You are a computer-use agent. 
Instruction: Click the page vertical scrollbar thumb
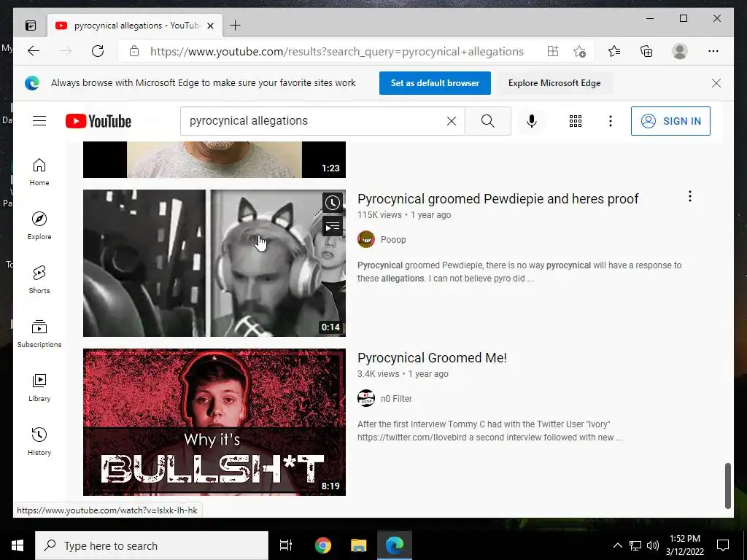728,485
